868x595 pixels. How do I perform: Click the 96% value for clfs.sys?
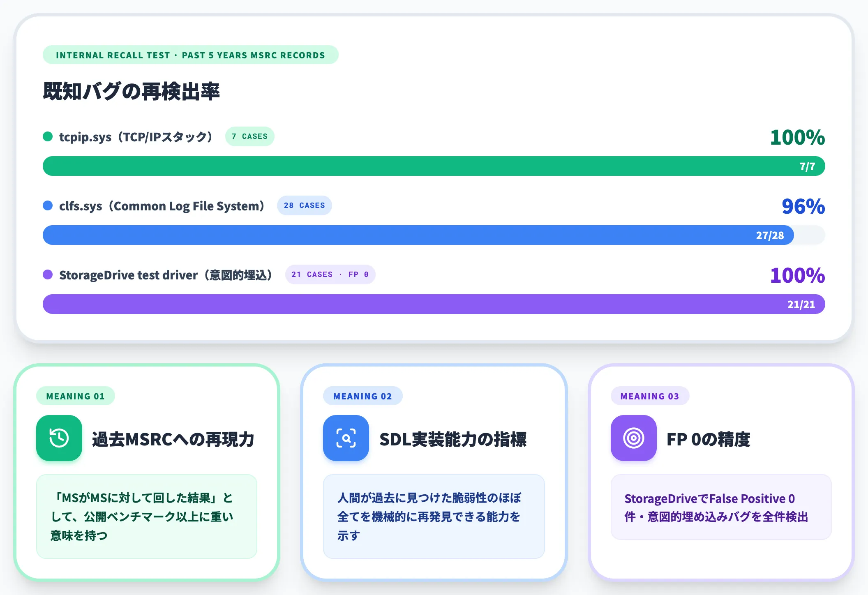tap(803, 206)
